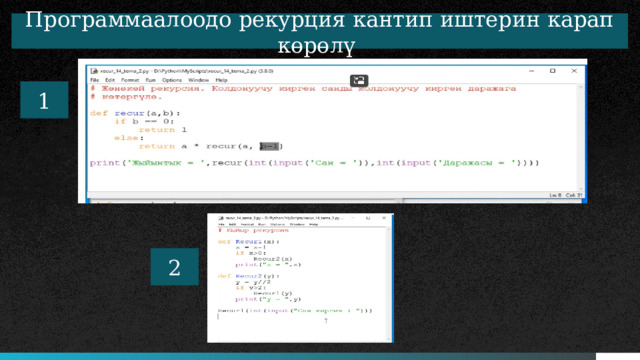Open Window menu in recur_14_tema_2.py window

tap(198, 80)
